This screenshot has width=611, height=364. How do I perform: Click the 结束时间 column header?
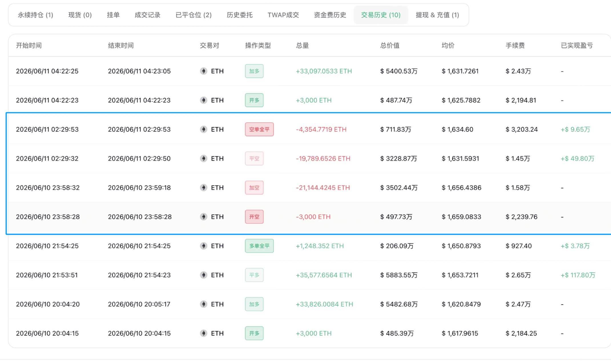pyautogui.click(x=121, y=45)
